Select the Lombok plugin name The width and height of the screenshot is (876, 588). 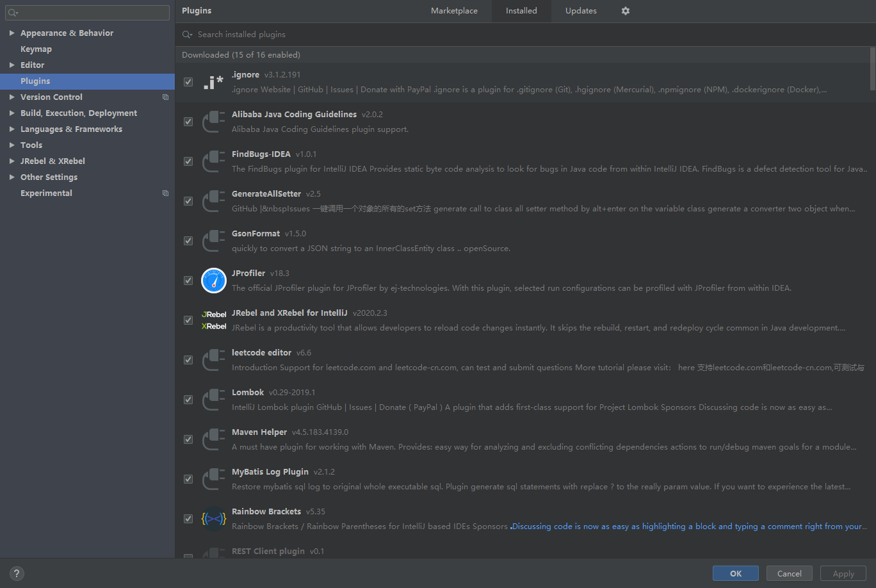coord(248,393)
